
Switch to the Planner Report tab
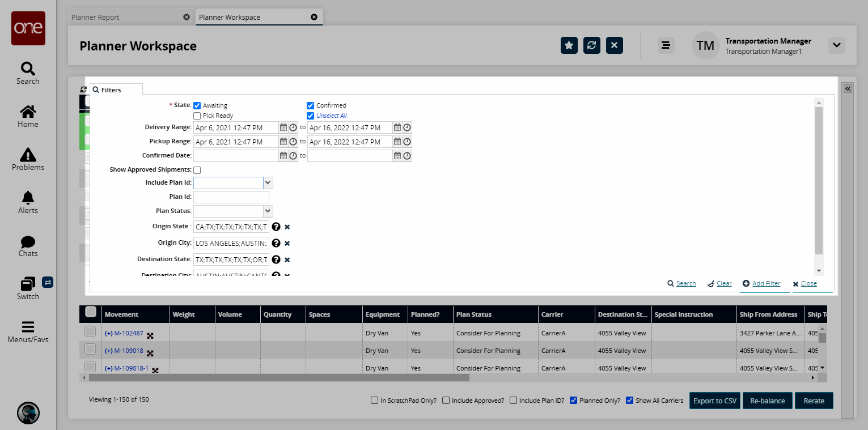click(x=95, y=17)
